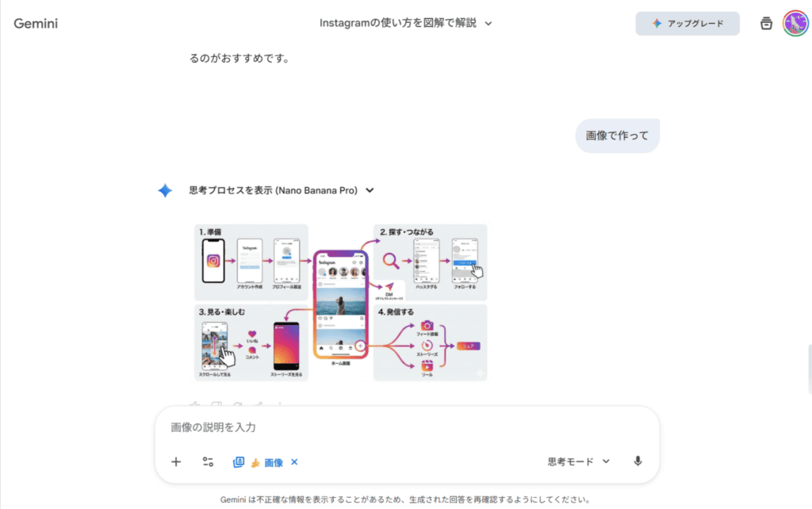This screenshot has width=812, height=509.
Task: Remove the 画像 tool with the X
Action: click(x=294, y=462)
